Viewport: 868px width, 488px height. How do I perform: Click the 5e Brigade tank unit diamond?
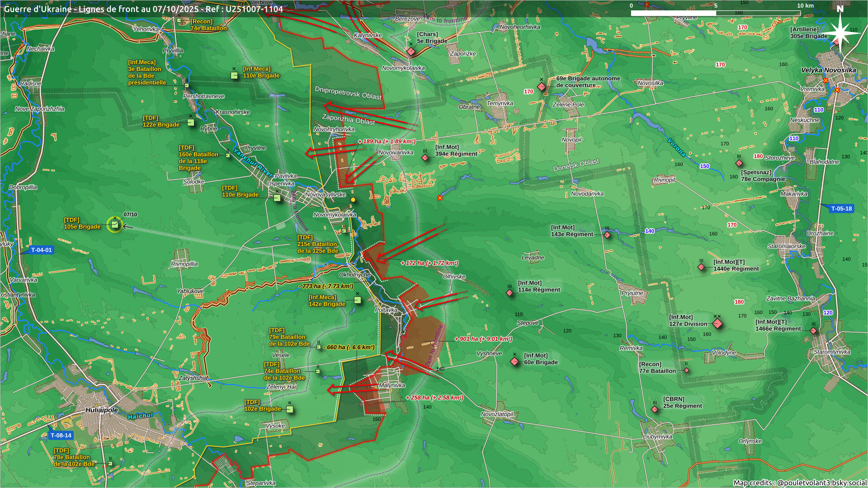(410, 52)
